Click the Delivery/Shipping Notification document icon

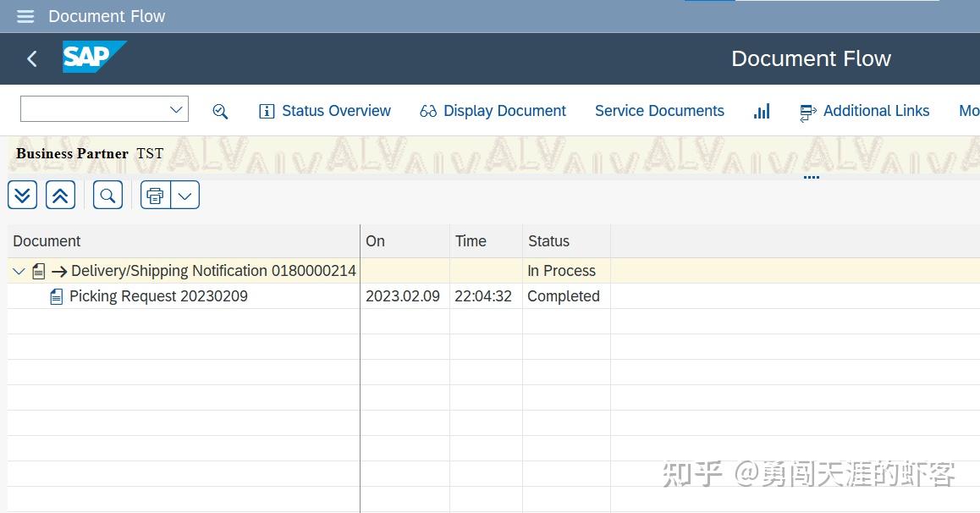point(38,270)
